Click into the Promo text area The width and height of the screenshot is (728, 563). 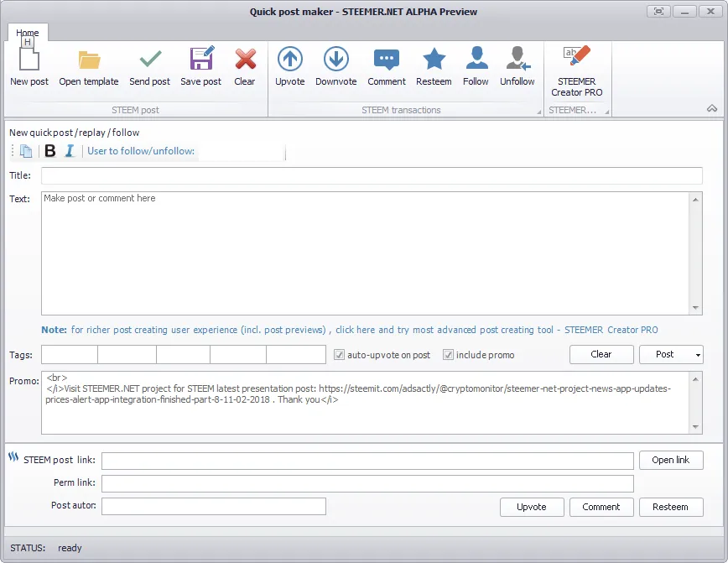tap(365, 403)
